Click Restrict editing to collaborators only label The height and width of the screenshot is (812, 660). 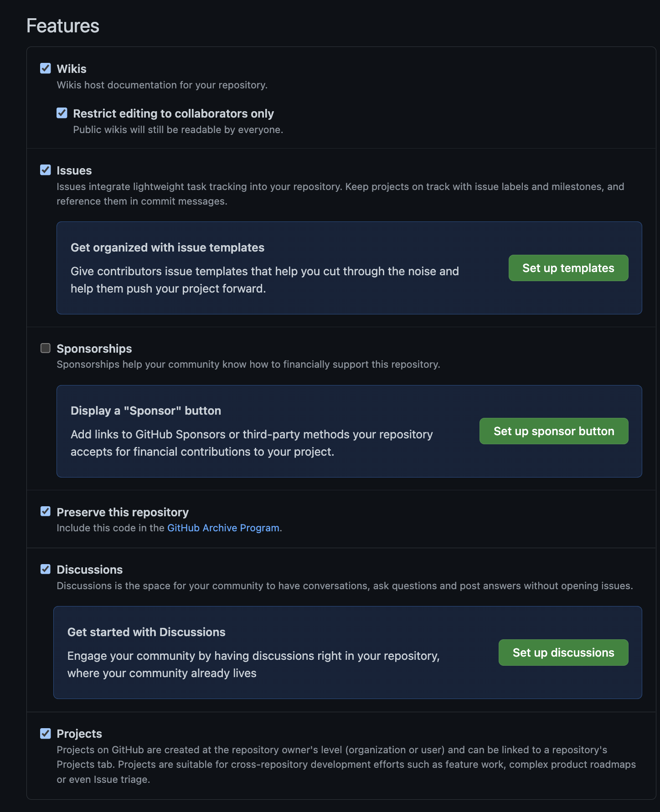point(173,113)
